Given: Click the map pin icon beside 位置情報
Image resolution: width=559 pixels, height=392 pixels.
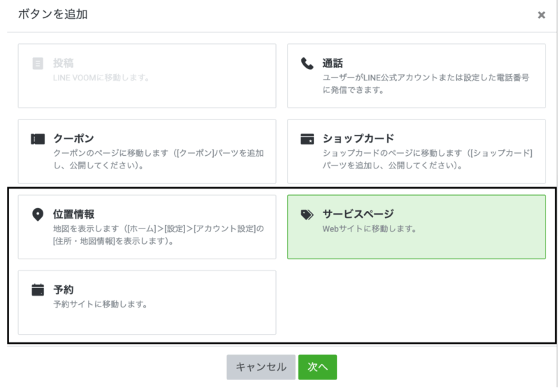Looking at the screenshot, I should 38,215.
